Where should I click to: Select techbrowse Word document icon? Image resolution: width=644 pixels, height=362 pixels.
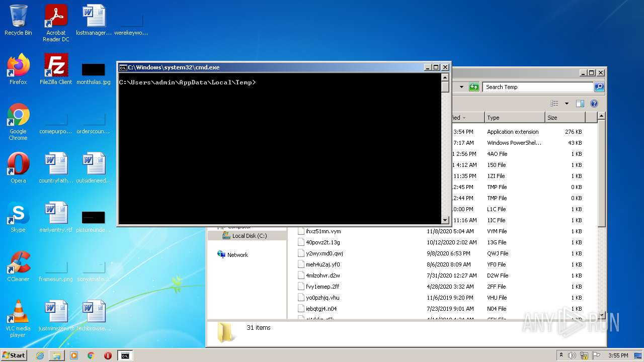pyautogui.click(x=94, y=316)
